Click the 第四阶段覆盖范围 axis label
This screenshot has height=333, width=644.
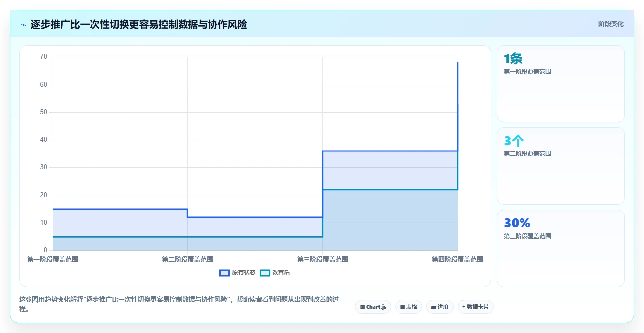(x=458, y=259)
